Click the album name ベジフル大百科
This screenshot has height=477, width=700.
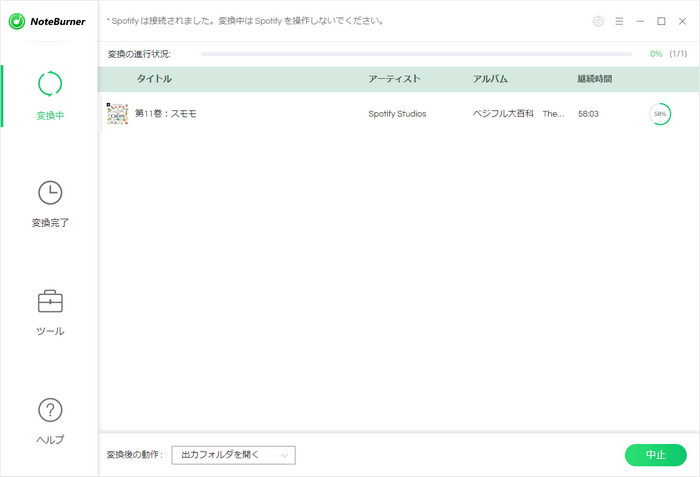click(x=503, y=114)
